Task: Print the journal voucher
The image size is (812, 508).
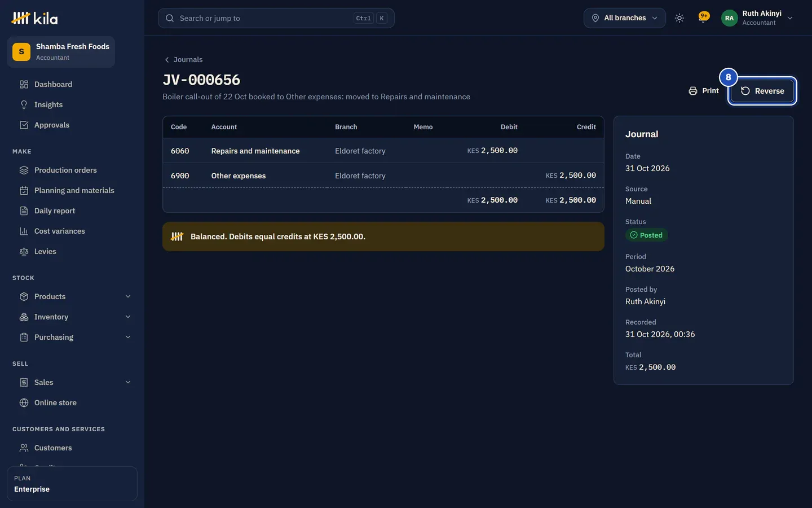Action: click(704, 91)
